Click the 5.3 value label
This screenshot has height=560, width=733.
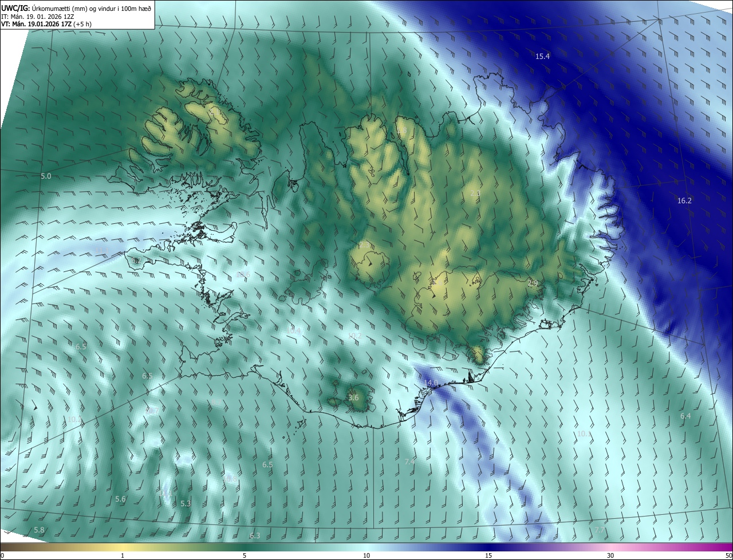click(x=186, y=504)
